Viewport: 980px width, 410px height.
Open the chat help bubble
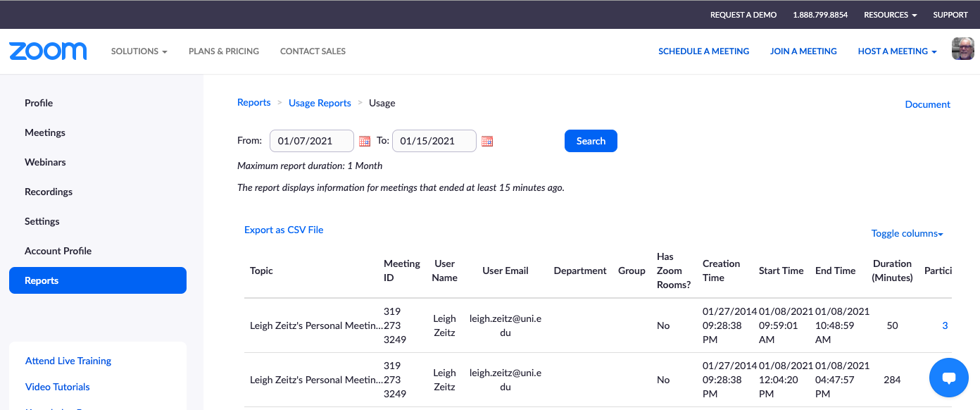coord(949,378)
